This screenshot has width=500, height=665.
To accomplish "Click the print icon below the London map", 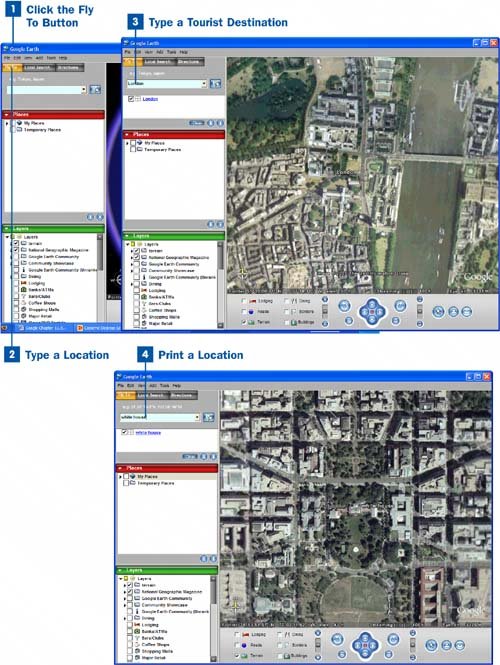I will [x=453, y=312].
